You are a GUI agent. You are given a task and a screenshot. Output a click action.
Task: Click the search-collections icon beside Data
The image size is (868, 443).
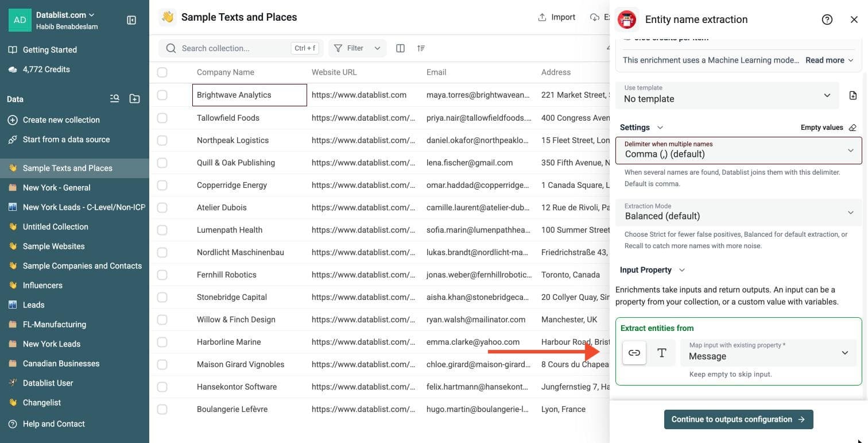[115, 99]
